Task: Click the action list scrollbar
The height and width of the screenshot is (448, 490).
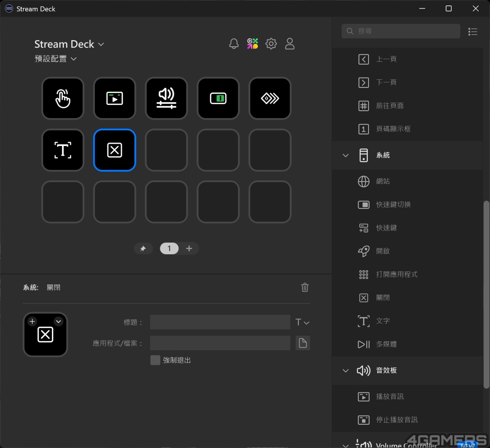Action: [486, 295]
